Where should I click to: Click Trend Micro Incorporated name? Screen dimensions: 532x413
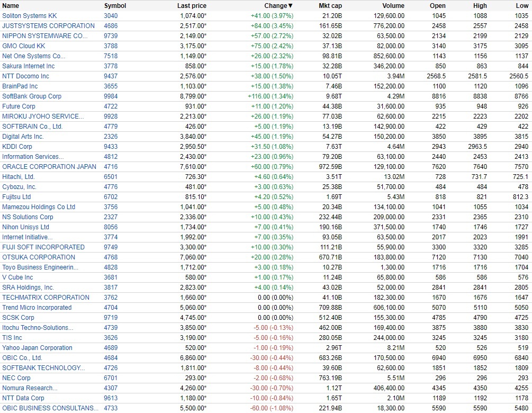pyautogui.click(x=37, y=308)
